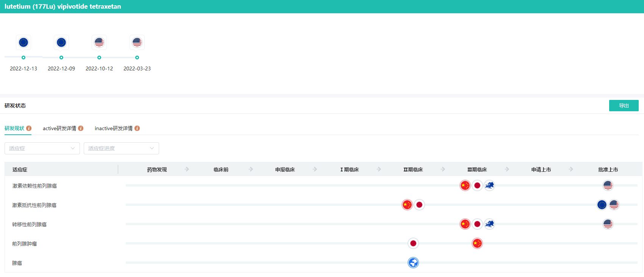Click the info icon beside 研发现状

[29, 128]
